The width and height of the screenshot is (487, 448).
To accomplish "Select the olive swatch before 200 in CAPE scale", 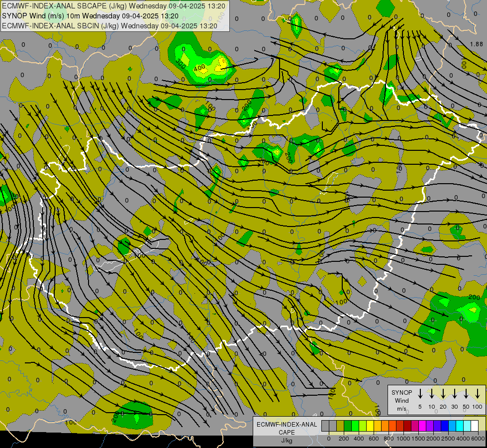I will pyautogui.click(x=340, y=426).
